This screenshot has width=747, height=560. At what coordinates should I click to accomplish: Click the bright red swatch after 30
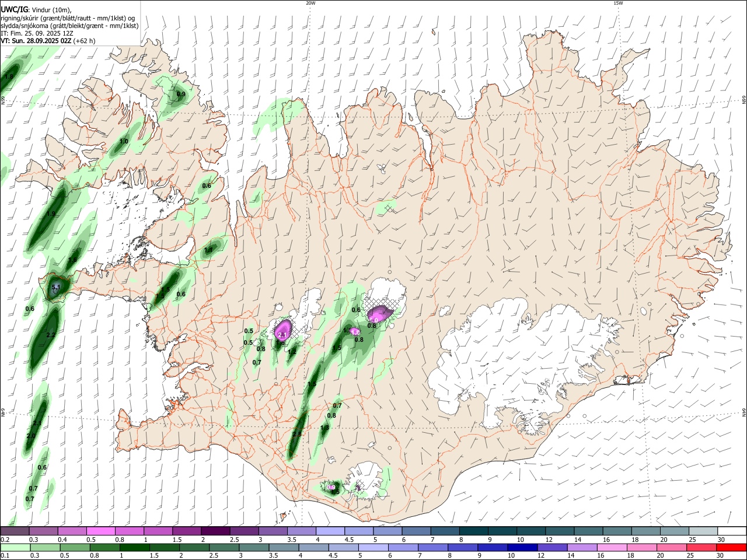point(732,547)
